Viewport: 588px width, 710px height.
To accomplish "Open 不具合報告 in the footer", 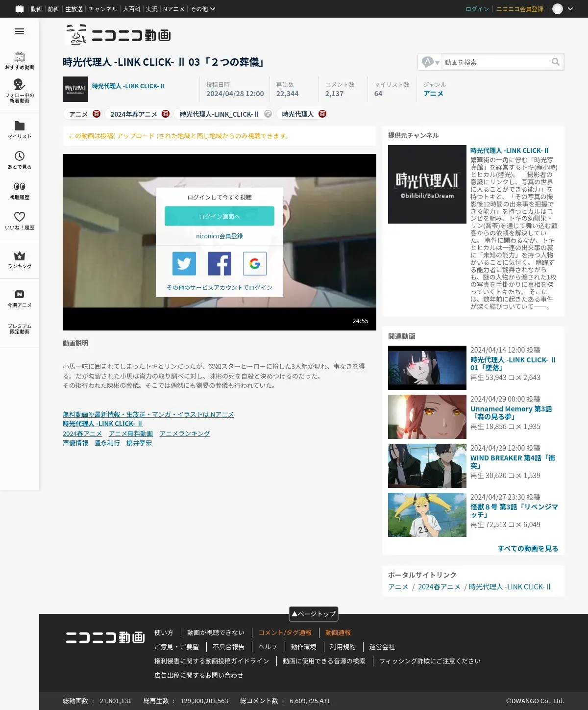I will click(228, 647).
